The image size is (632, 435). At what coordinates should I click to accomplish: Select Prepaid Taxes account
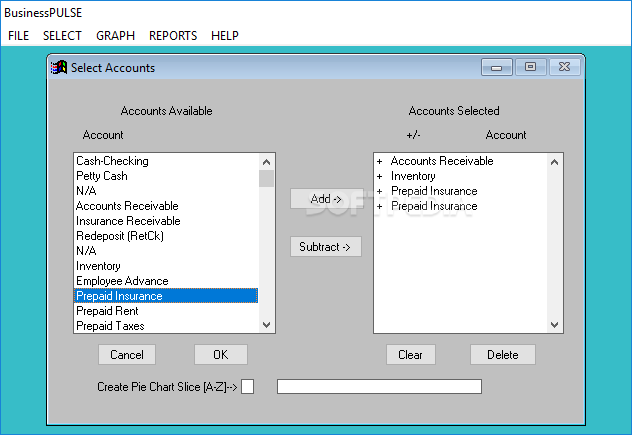pos(166,326)
